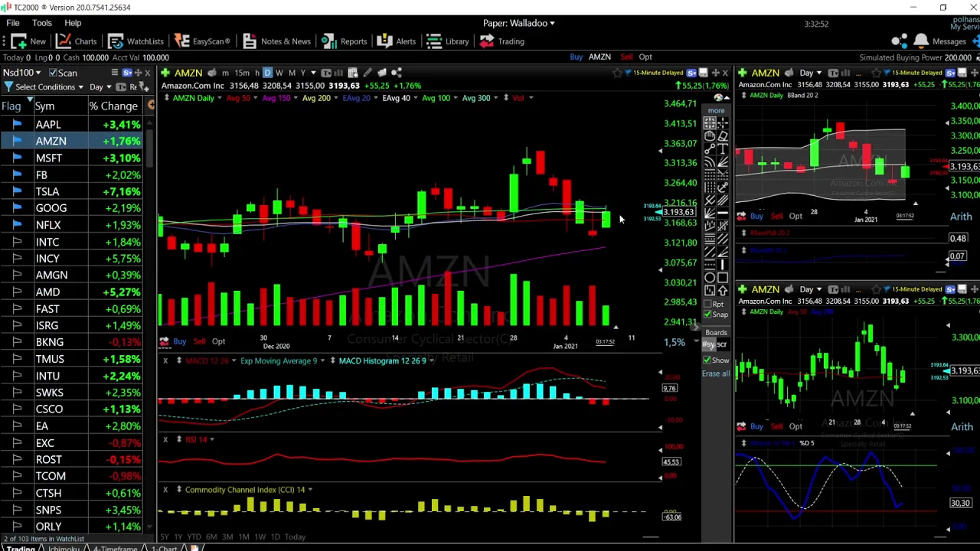Toggle the Snap checkbox
The height and width of the screenshot is (551, 980).
[708, 315]
